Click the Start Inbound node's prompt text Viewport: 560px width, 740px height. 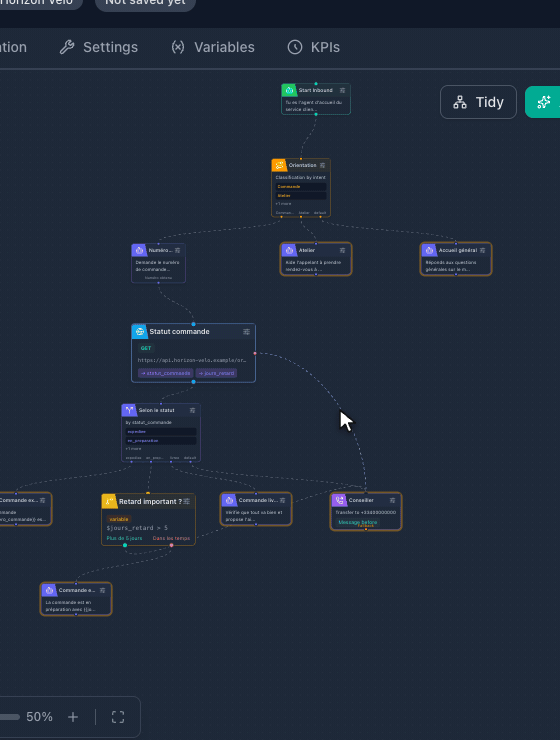(x=314, y=106)
